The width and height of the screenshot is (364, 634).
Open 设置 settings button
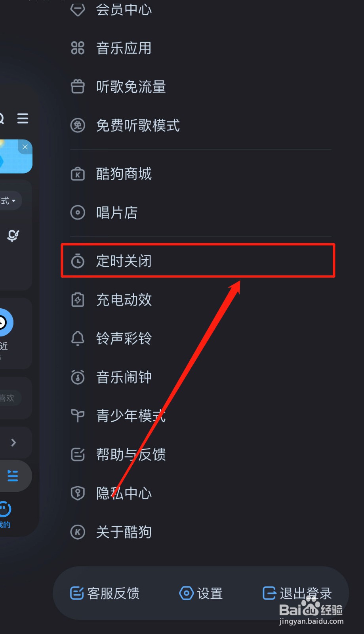201,593
